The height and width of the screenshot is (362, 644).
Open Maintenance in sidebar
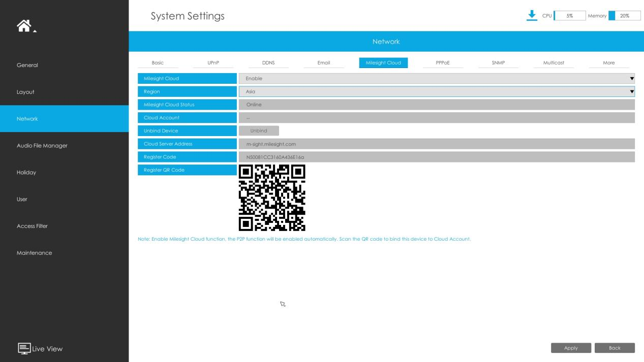point(64,253)
